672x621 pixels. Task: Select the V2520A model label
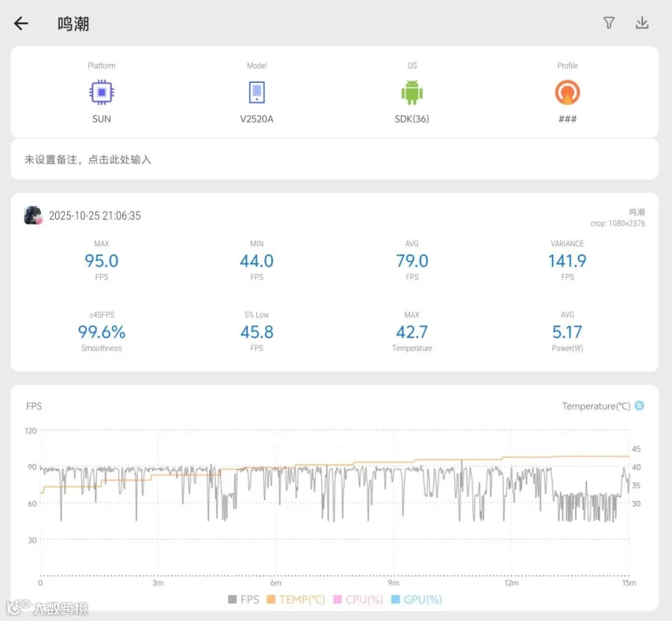pos(257,119)
